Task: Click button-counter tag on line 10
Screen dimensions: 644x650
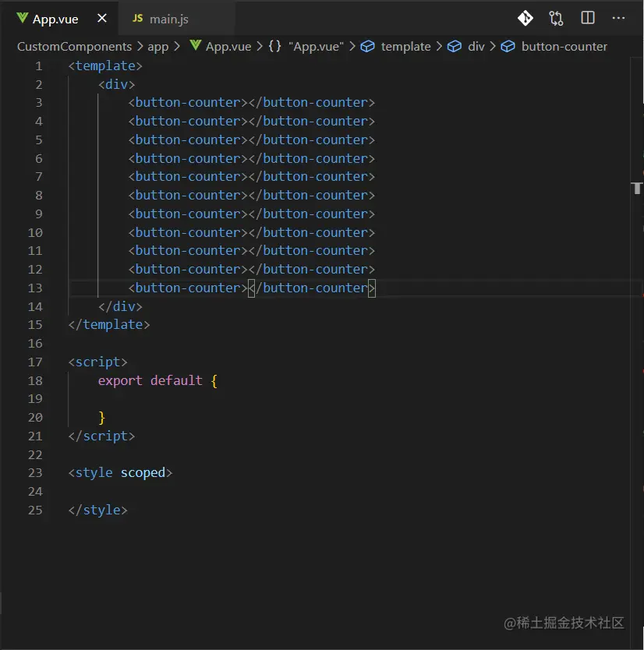Action: click(251, 232)
